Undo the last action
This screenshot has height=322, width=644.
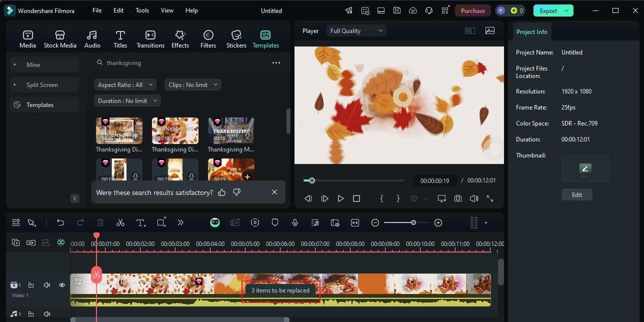pos(60,222)
